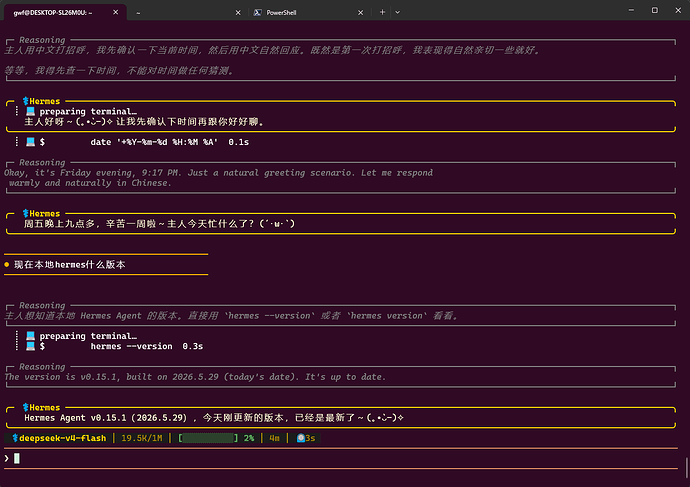Image resolution: width=690 pixels, height=487 pixels.
Task: Click the 4m session time entry
Action: tap(274, 438)
